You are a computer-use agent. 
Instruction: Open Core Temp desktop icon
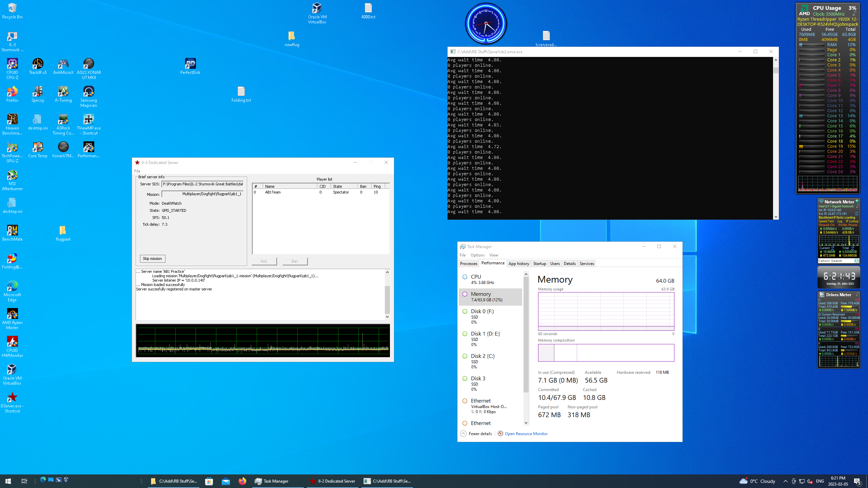coord(38,150)
